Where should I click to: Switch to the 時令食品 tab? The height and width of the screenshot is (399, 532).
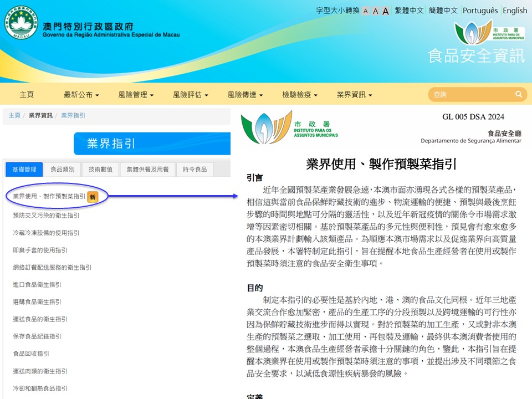pos(195,170)
